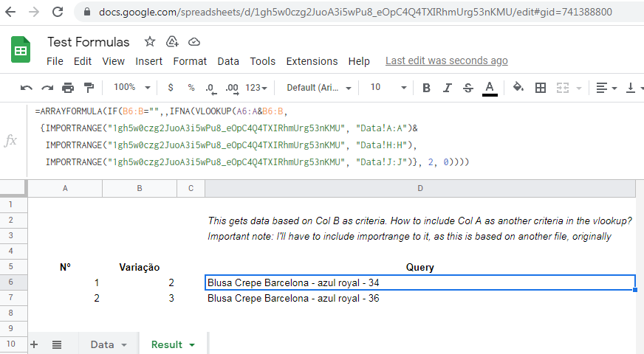
Task: Open the text color picker
Action: tap(490, 88)
